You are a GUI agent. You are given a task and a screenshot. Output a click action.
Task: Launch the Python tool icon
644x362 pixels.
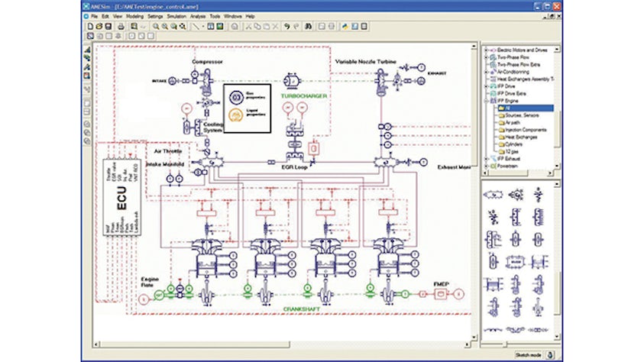click(x=345, y=26)
